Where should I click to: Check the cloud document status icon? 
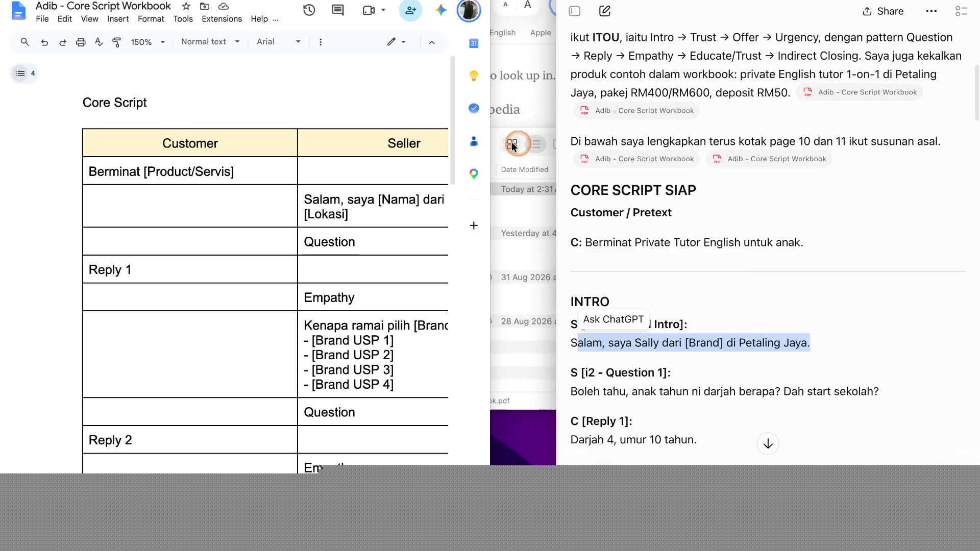click(x=223, y=6)
